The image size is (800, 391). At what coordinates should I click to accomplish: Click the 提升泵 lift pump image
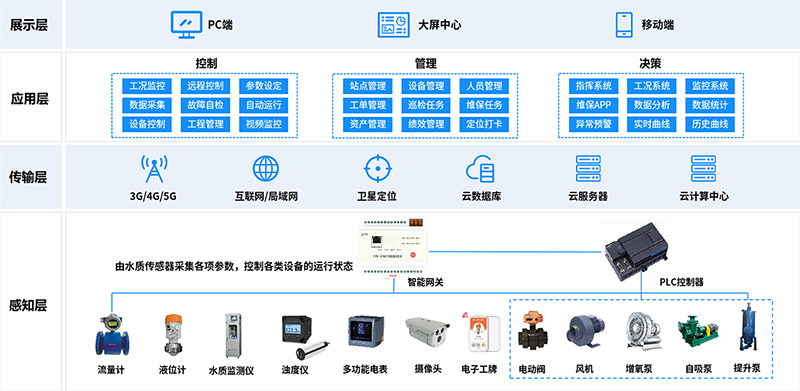tap(747, 327)
